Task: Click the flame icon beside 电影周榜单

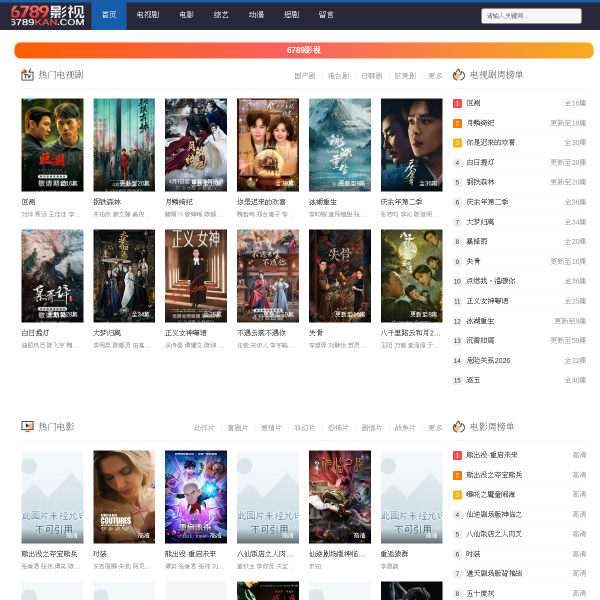Action: (x=458, y=426)
